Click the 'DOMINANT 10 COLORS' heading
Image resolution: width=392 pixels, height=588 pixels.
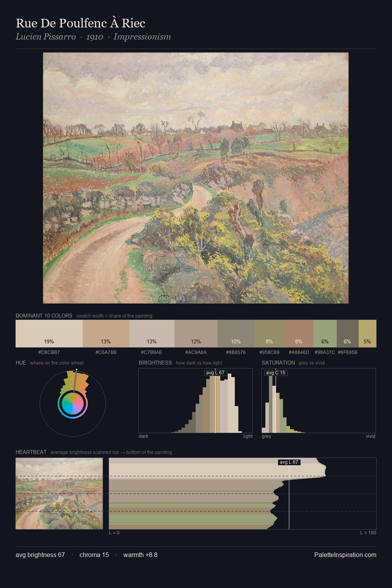pyautogui.click(x=44, y=316)
